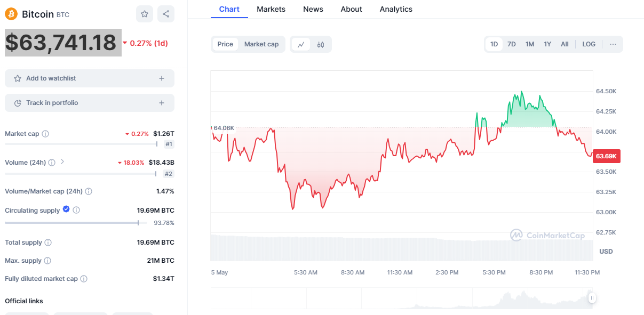This screenshot has height=315, width=644.
Task: Click the #1 market cap rank badge
Action: (x=169, y=144)
